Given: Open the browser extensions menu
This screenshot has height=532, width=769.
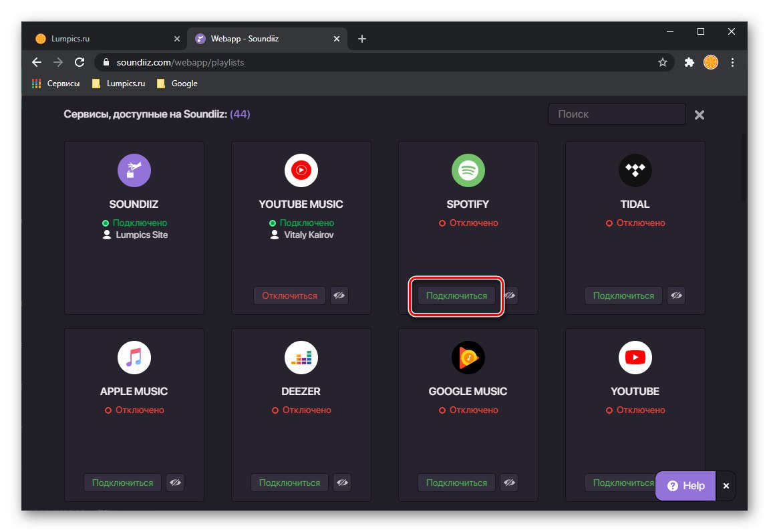Looking at the screenshot, I should (x=689, y=62).
